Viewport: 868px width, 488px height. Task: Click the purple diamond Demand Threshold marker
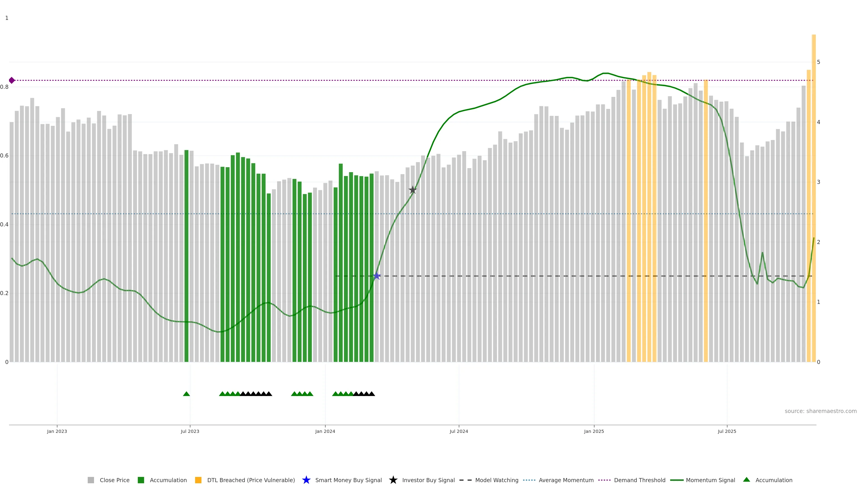point(12,80)
